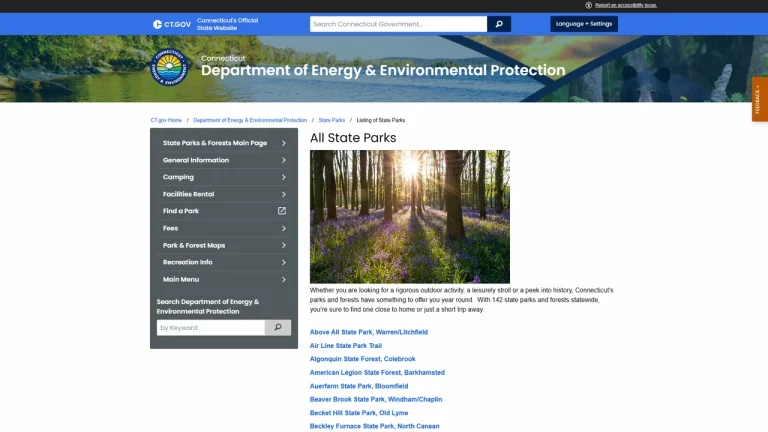
Task: Open Above All State Park, Warren/Litchfield link
Action: click(368, 332)
